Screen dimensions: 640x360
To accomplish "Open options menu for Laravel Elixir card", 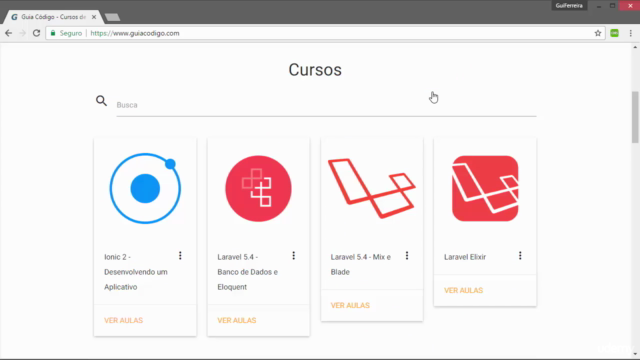I will point(520,256).
